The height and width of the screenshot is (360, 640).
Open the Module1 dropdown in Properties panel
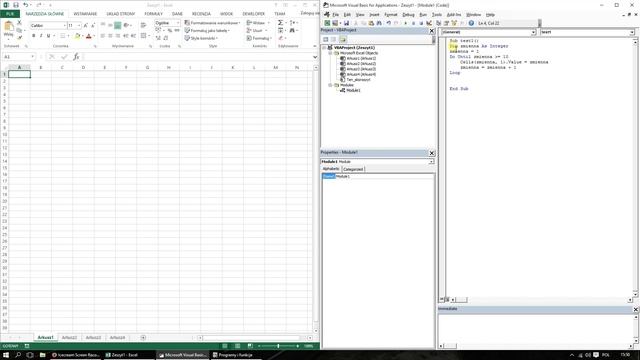[431, 162]
